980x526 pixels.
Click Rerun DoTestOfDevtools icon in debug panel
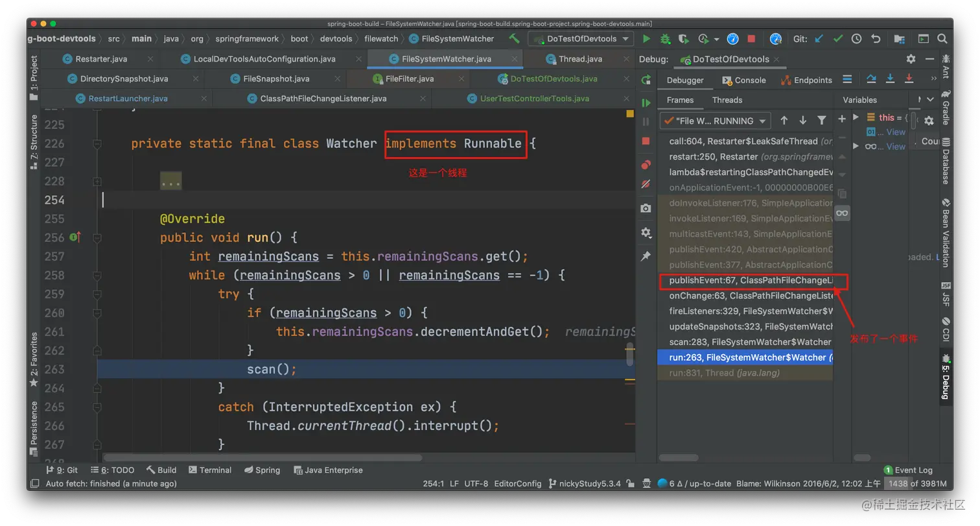[x=646, y=80]
